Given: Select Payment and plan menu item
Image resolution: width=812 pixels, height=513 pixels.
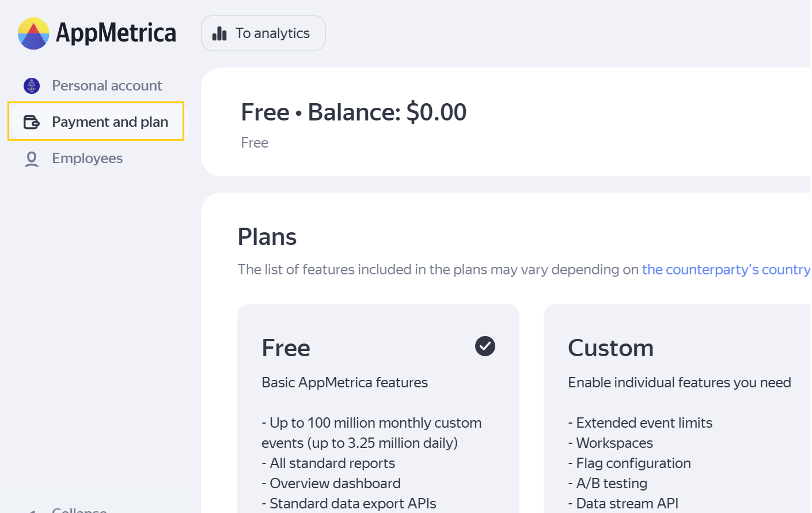Looking at the screenshot, I should point(109,122).
